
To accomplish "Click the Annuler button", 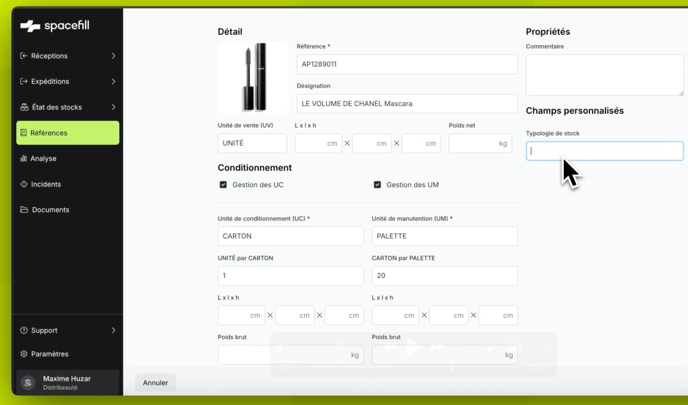I will [x=155, y=383].
